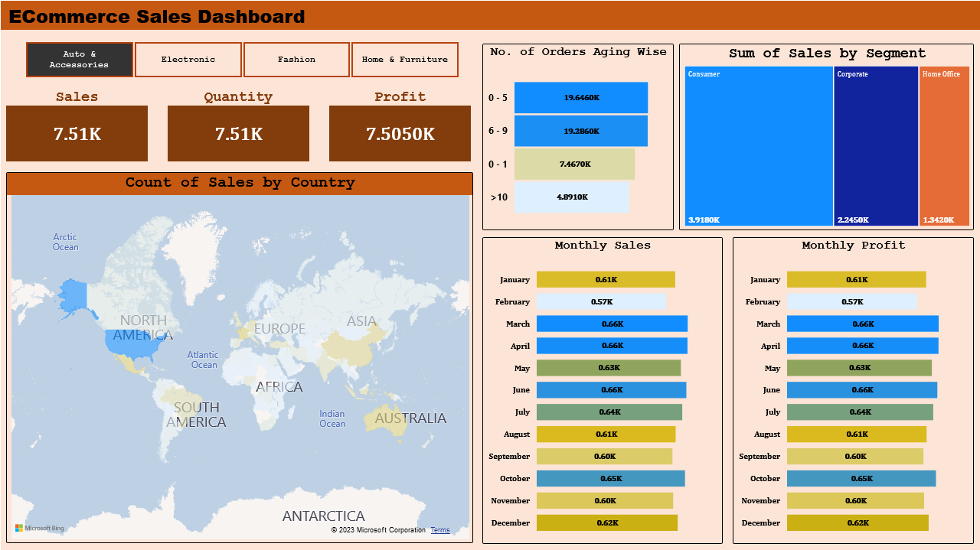Viewport: 980px width, 550px height.
Task: Select the October bar in Monthly Profit
Action: coord(861,478)
